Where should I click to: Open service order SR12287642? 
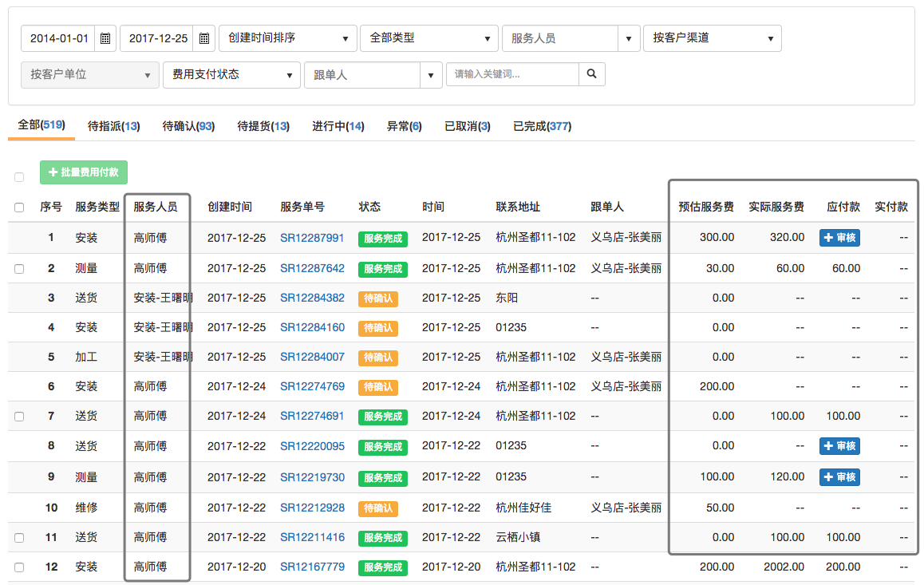coord(312,269)
